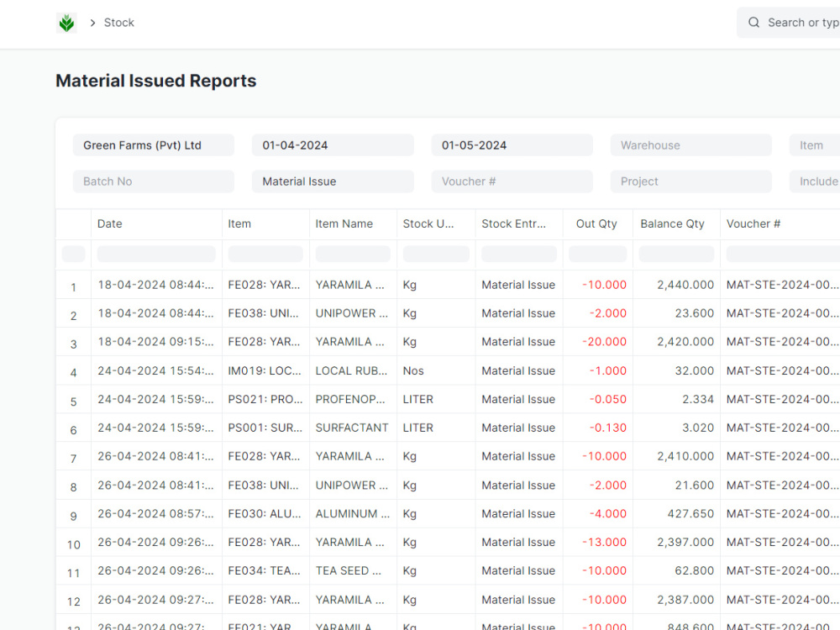Open the 01-05-2024 to-date field
840x630 pixels.
coord(512,145)
